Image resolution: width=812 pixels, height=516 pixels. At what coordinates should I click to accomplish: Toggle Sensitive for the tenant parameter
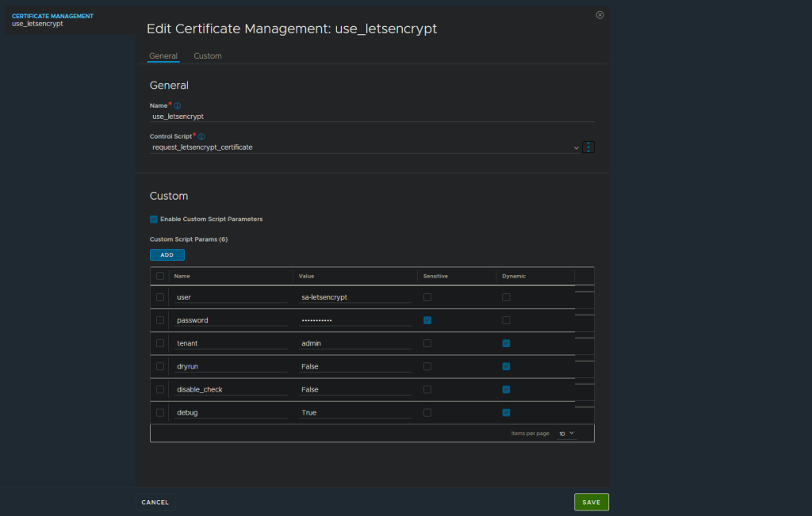427,343
